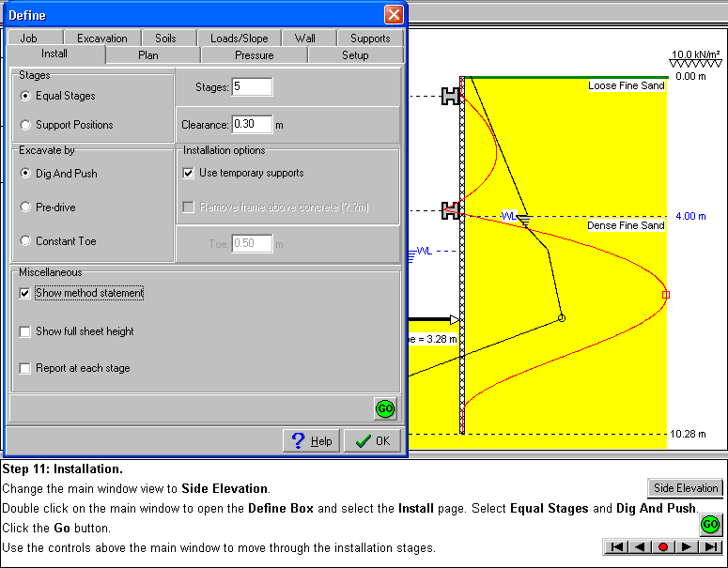Screen dimensions: 728x568
Task: Step back one installation stage
Action: 640,547
